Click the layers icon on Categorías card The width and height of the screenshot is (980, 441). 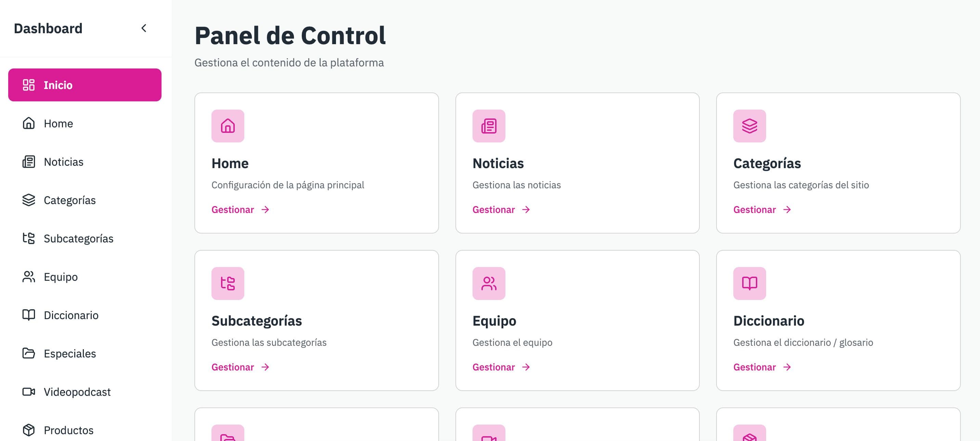tap(749, 126)
